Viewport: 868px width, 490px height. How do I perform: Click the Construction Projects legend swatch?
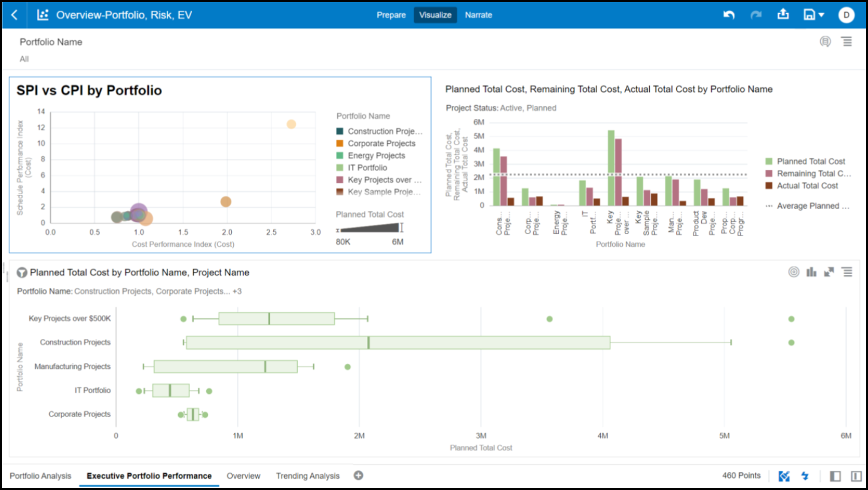340,131
